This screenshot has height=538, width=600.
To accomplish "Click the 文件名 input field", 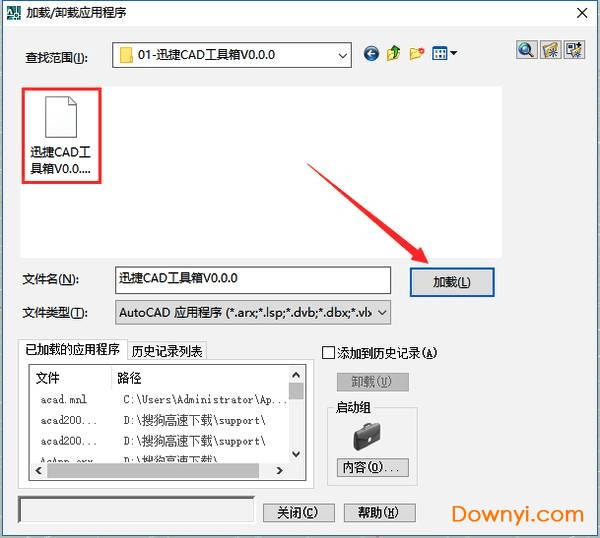I will [253, 280].
